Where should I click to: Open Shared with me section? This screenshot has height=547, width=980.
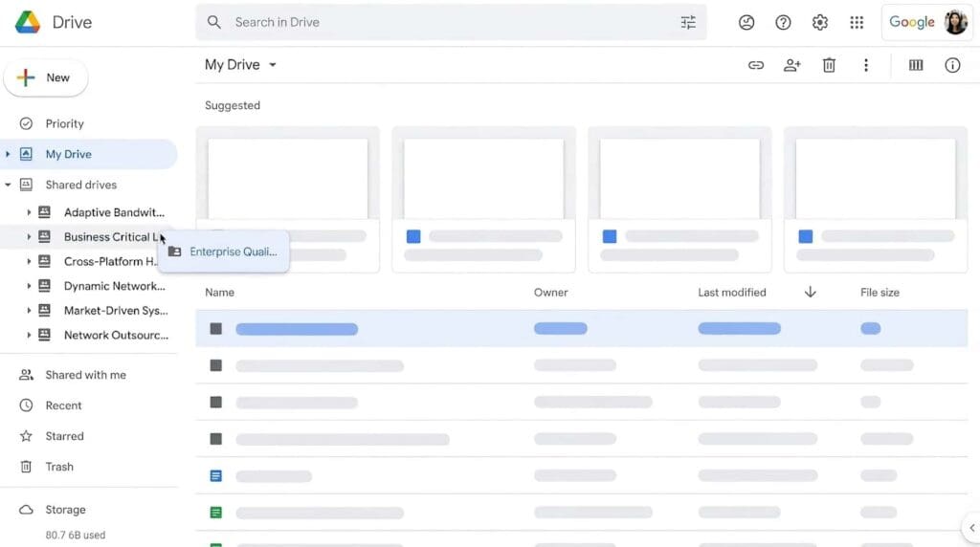click(x=85, y=375)
